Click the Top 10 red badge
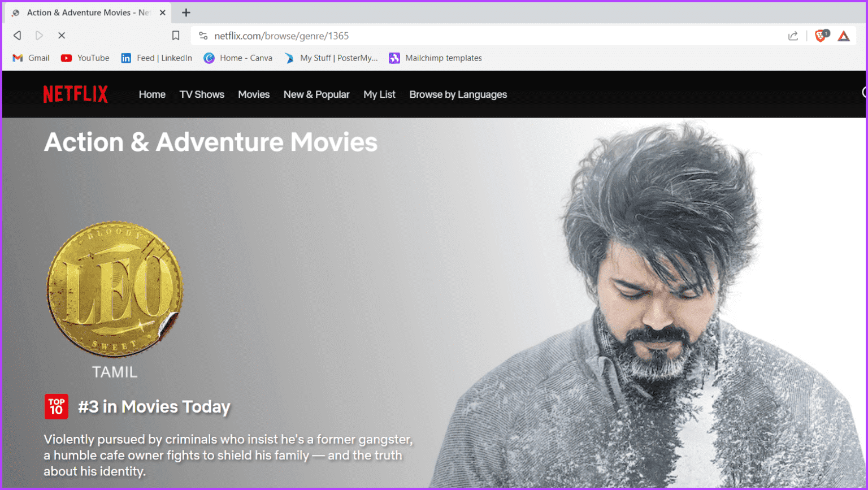 coord(57,406)
